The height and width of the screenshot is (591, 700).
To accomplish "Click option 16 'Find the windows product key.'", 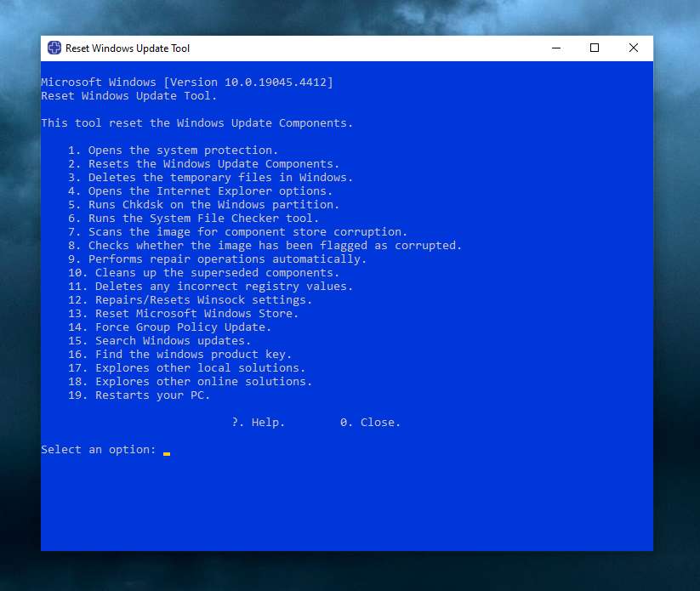I will click(x=180, y=355).
